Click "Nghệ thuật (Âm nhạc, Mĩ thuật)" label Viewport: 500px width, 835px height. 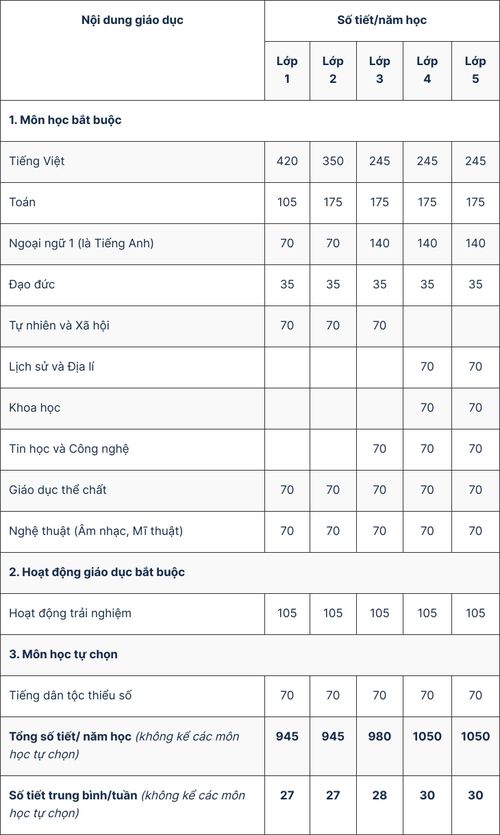coord(96,531)
